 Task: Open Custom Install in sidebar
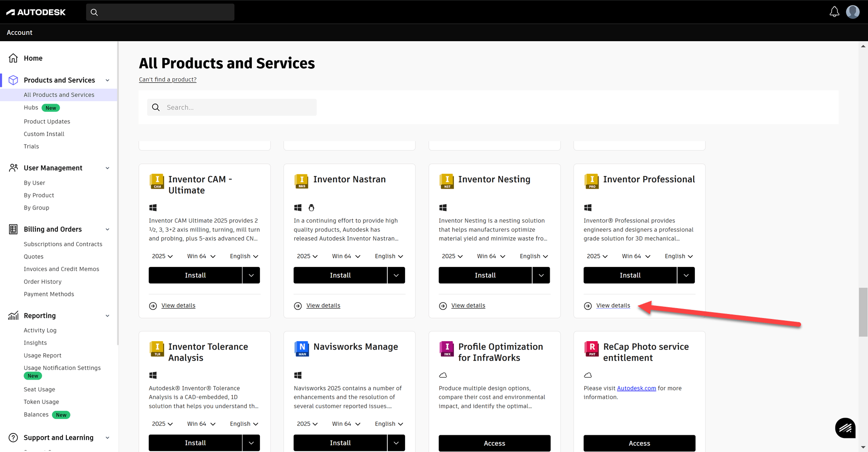pos(44,134)
